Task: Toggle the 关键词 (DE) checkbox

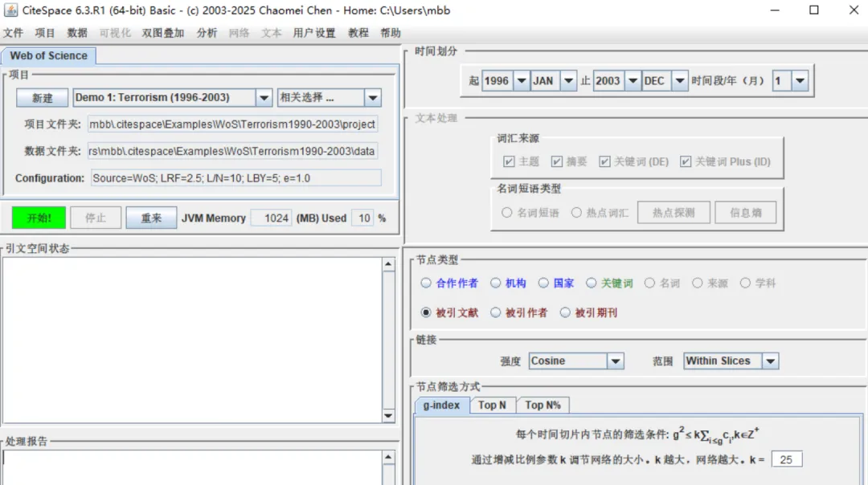Action: (604, 161)
